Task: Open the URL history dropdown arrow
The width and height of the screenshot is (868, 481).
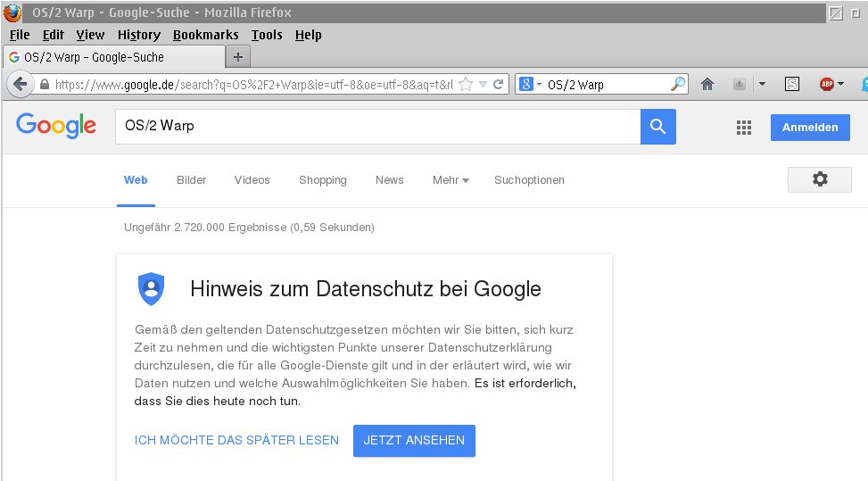Action: (483, 85)
